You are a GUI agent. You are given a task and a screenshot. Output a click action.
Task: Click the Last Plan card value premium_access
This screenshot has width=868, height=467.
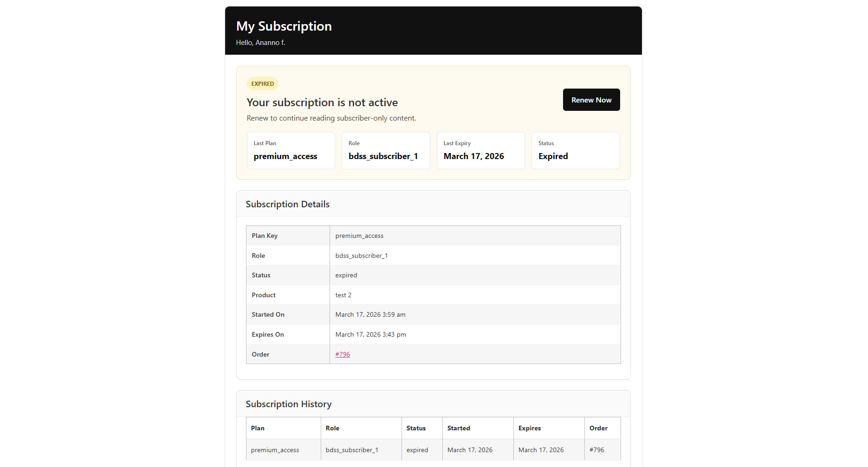285,157
